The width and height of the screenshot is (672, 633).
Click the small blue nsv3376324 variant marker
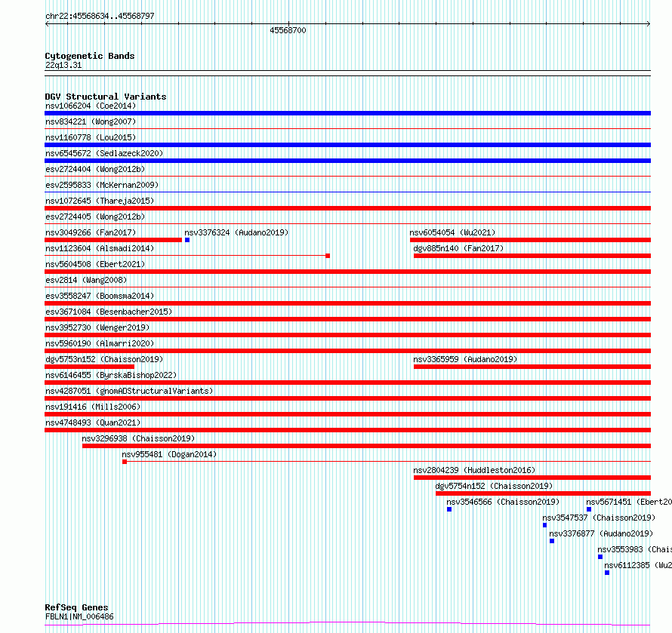(x=187, y=240)
